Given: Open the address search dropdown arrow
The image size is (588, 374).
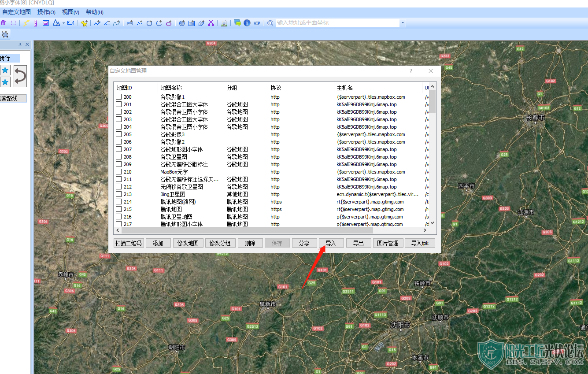Looking at the screenshot, I should click(403, 23).
